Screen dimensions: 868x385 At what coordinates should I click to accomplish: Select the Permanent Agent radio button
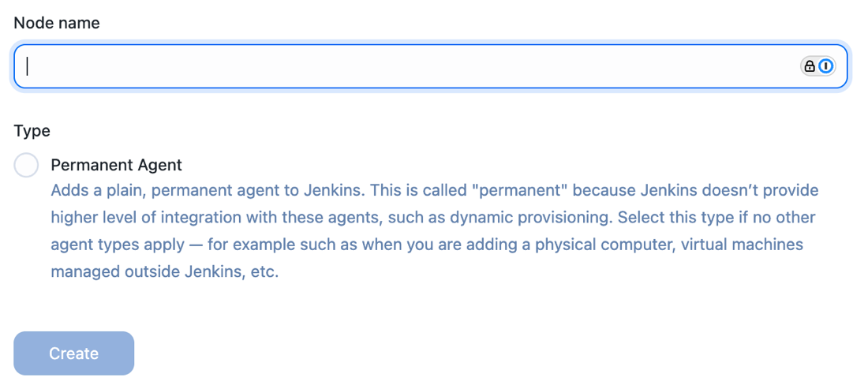tap(26, 165)
